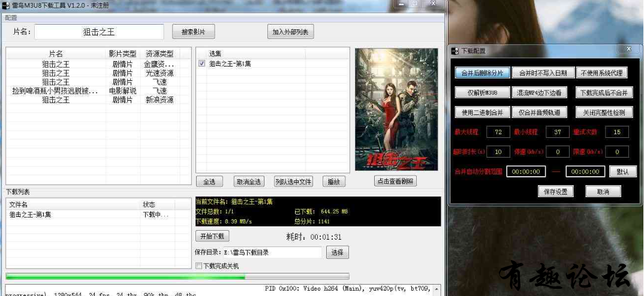Image resolution: width=644 pixels, height=296 pixels.
Task: Click the 最大线程 value field
Action: coord(498,132)
